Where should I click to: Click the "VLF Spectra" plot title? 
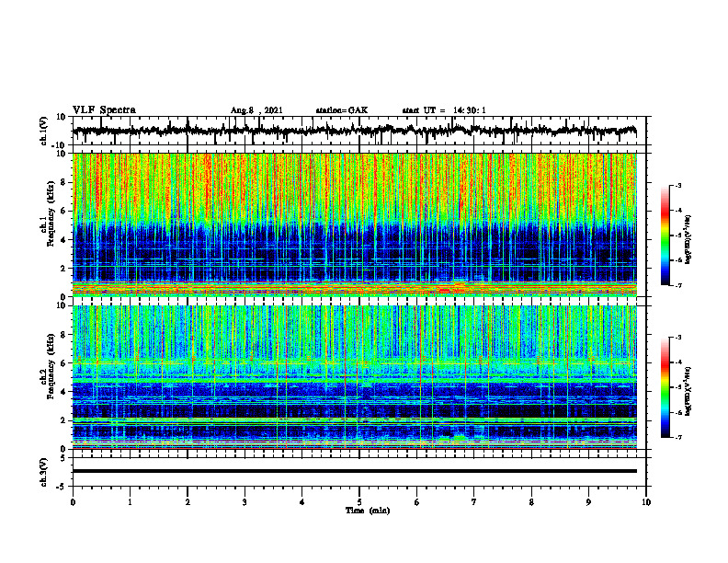(104, 110)
